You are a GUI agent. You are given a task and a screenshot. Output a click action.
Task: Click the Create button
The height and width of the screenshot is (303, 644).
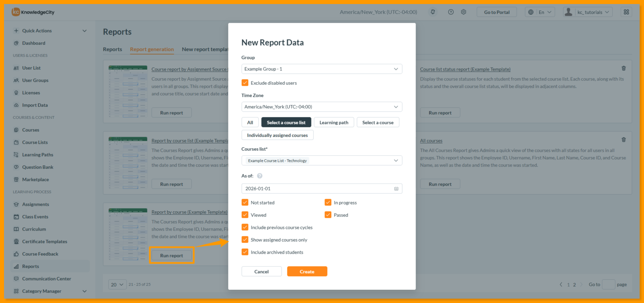(x=307, y=271)
